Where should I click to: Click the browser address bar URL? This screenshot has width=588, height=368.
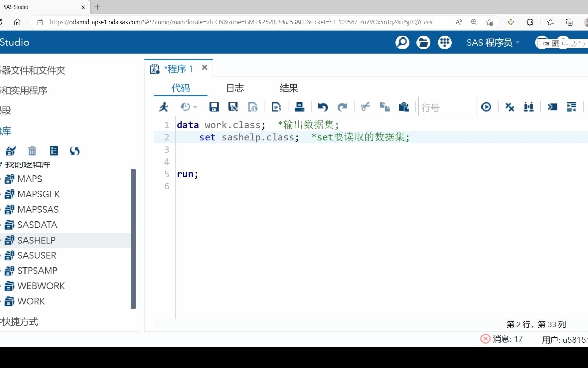pos(241,22)
